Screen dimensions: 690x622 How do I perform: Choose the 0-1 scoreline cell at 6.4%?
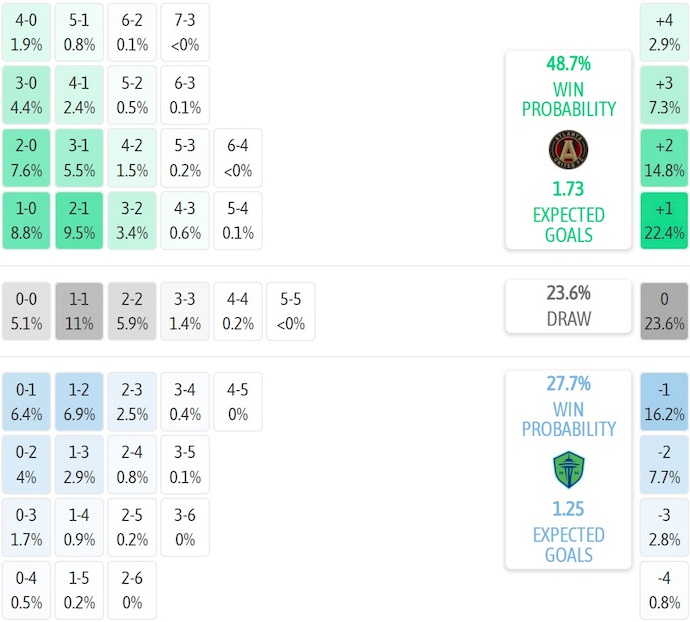27,401
